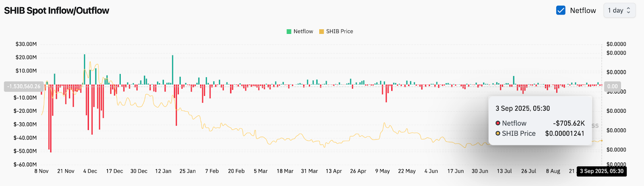The height and width of the screenshot is (186, 644).
Task: Click the -1,530,560.26 axis value label
Action: click(x=24, y=87)
